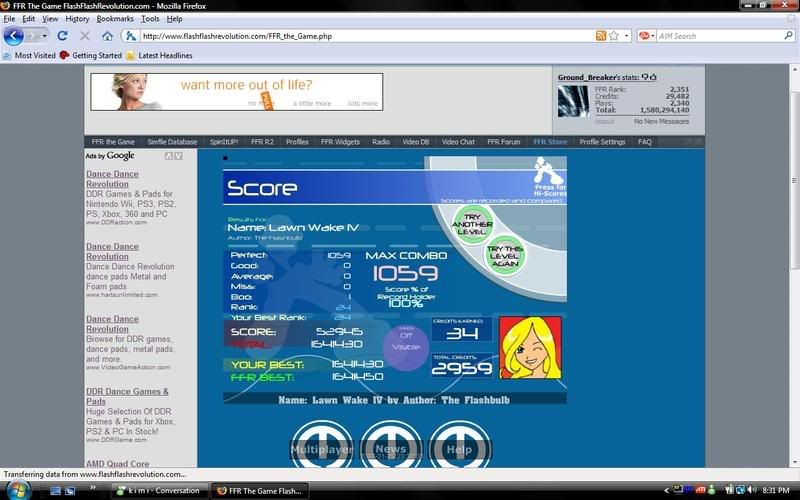Click in the AIM Search input box

tap(715, 36)
